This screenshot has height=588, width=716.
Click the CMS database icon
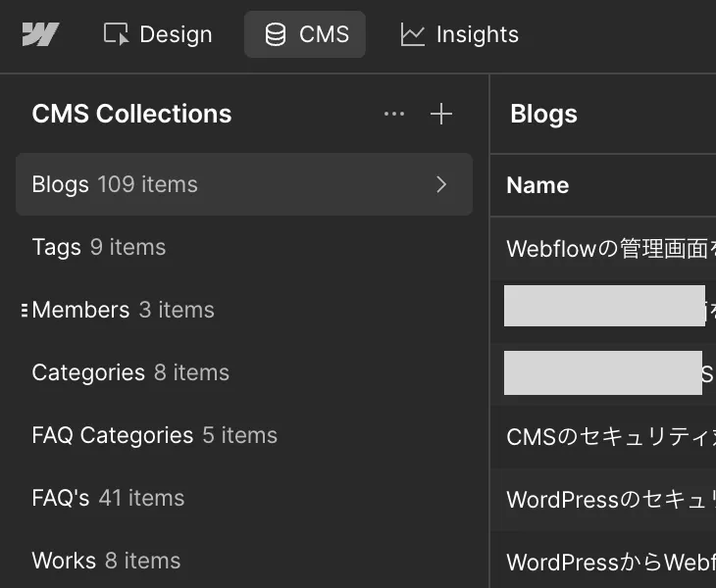276,34
